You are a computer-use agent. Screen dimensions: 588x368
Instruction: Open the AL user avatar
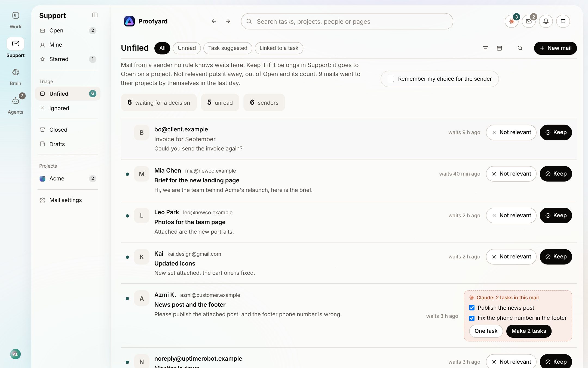16,354
